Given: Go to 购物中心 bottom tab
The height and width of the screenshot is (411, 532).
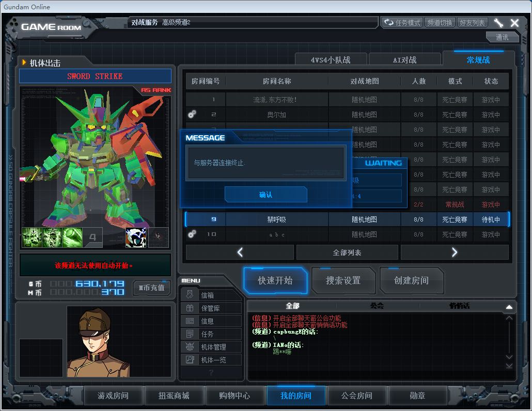Looking at the screenshot, I should (234, 396).
